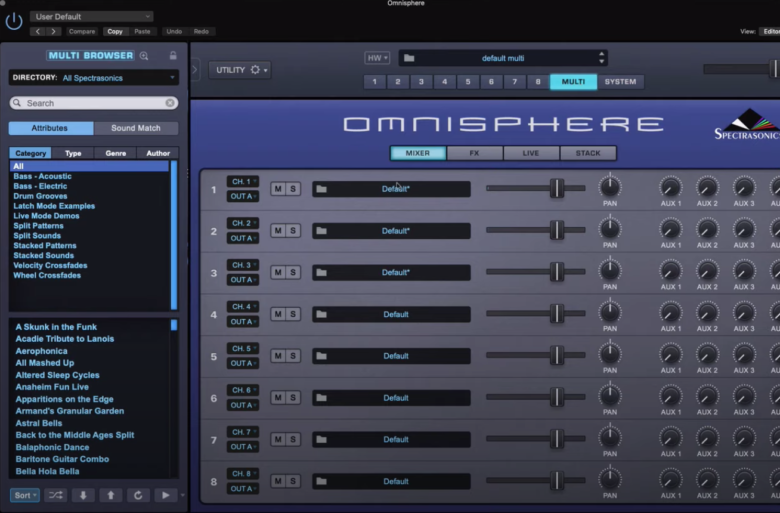The image size is (780, 513).
Task: Open the User Default preset dropdown
Action: [92, 16]
